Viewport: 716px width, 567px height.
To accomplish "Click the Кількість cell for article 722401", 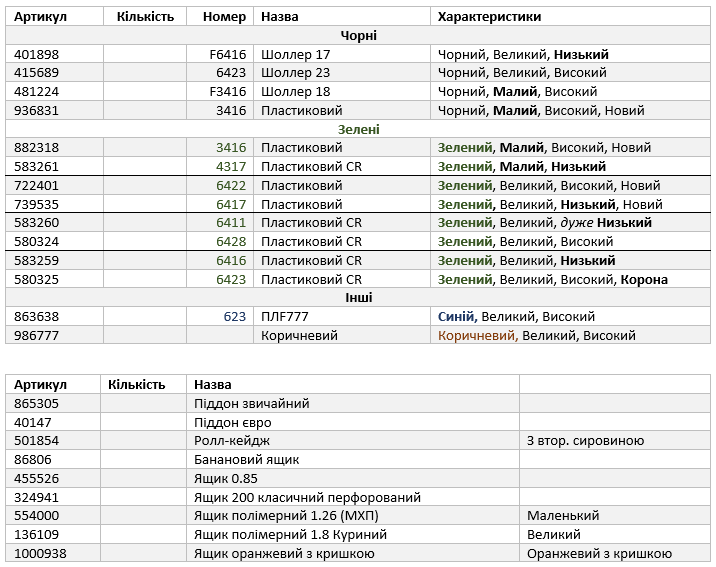I will coord(145,185).
